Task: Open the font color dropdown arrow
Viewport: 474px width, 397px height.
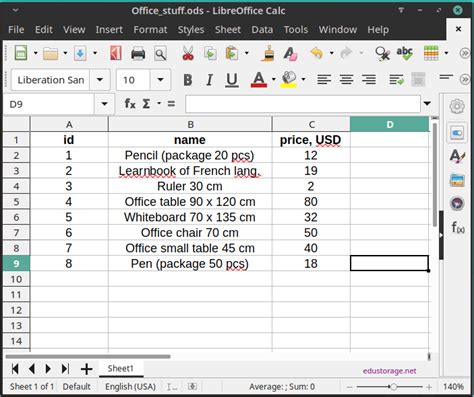Action: (x=274, y=79)
